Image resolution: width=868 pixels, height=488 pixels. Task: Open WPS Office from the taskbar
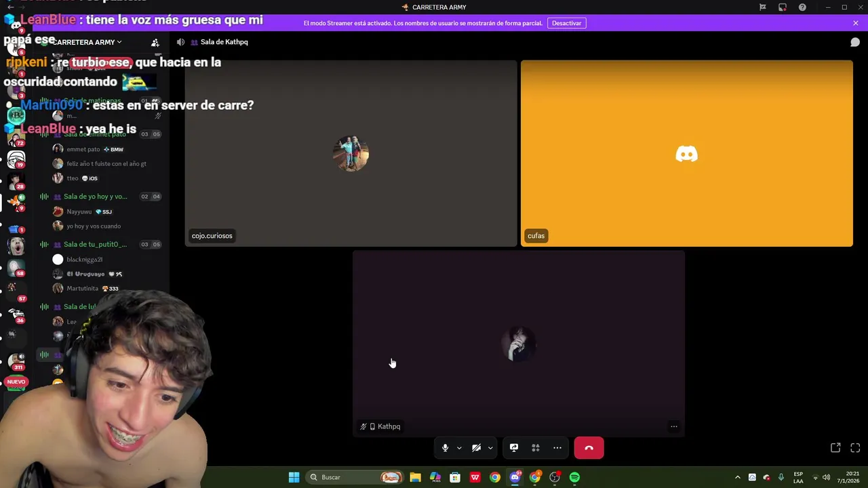tap(475, 477)
